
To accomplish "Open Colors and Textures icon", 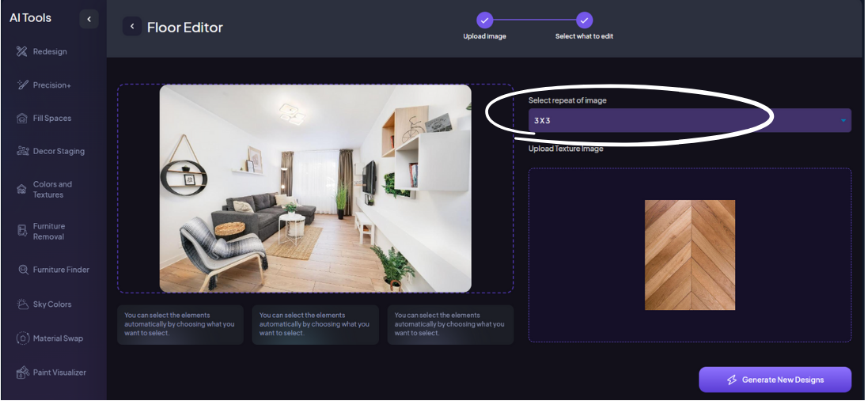I will [x=22, y=190].
